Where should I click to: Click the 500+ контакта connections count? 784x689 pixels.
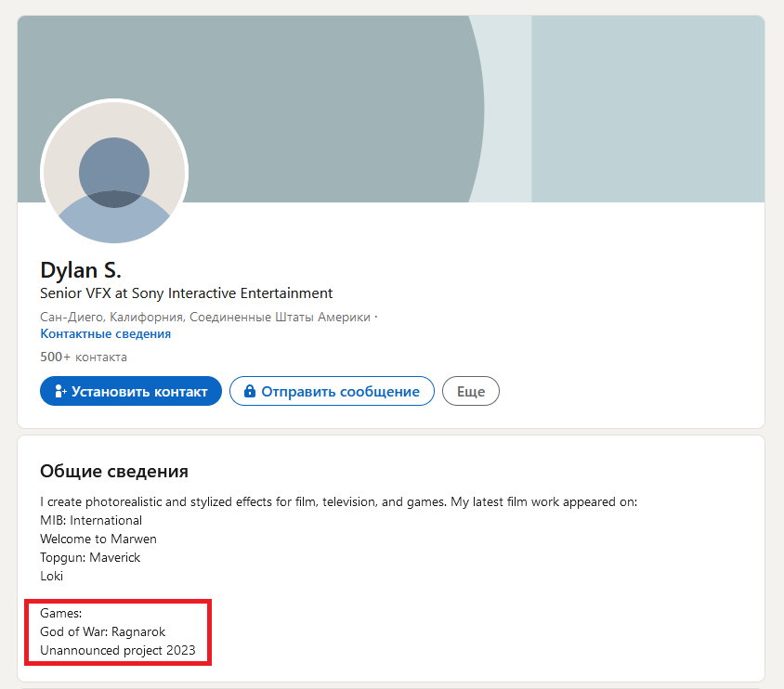pyautogui.click(x=84, y=357)
